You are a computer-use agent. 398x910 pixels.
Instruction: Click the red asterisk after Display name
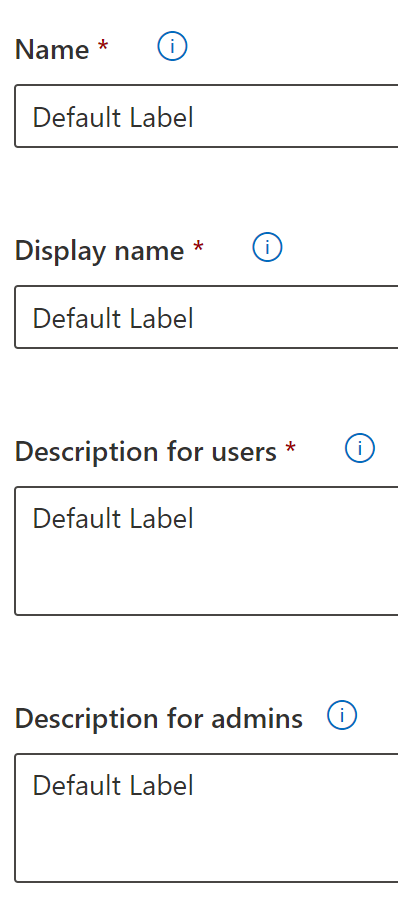click(x=198, y=246)
